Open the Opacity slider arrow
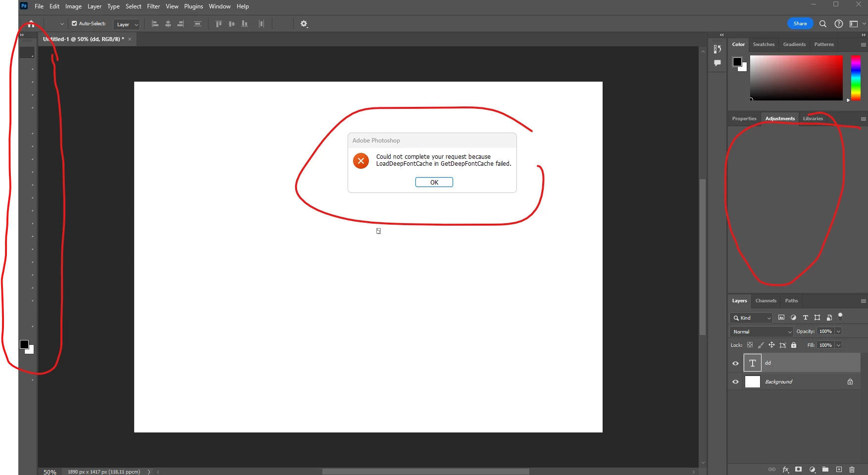 click(x=838, y=332)
